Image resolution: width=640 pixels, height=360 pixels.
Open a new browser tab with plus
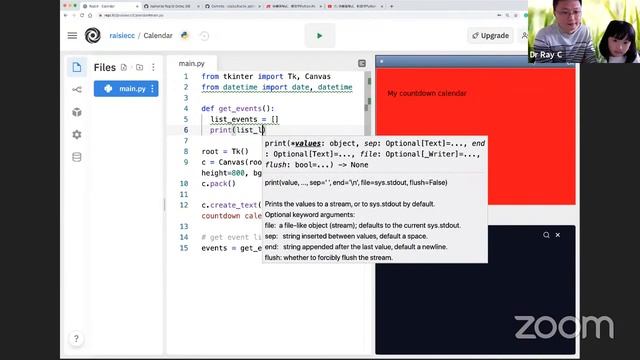pos(392,6)
